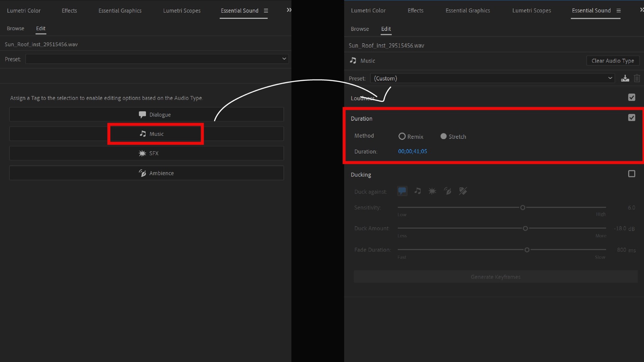
Task: Click the Sensitivity value 6.0
Action: tap(631, 208)
